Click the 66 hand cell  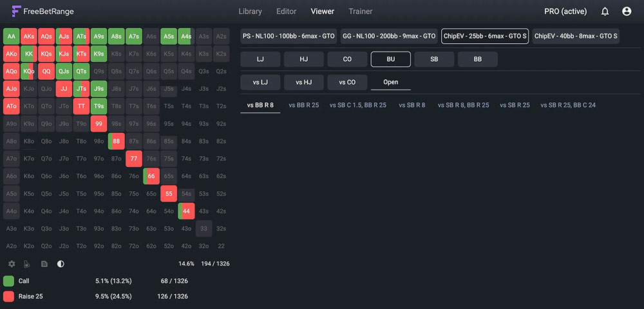[x=151, y=176]
